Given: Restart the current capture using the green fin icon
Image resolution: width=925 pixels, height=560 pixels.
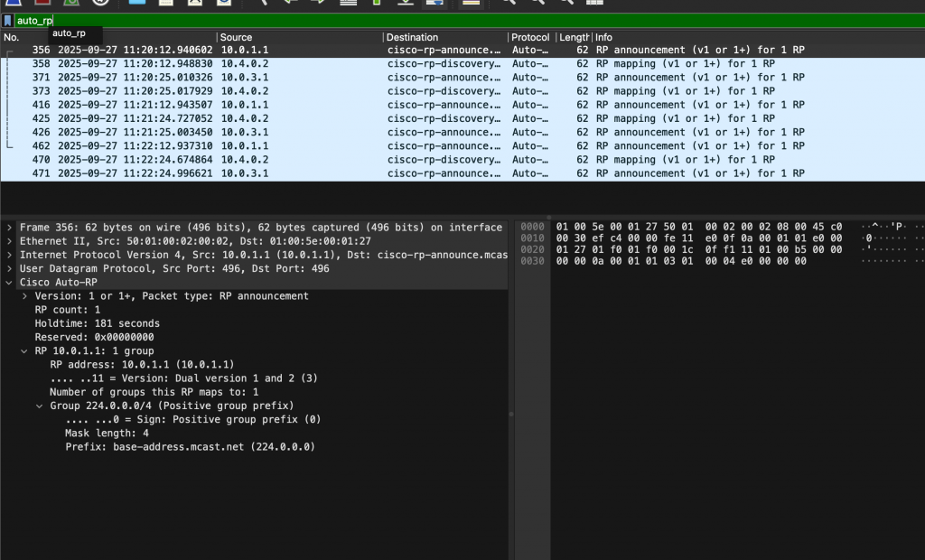Looking at the screenshot, I should [x=71, y=3].
